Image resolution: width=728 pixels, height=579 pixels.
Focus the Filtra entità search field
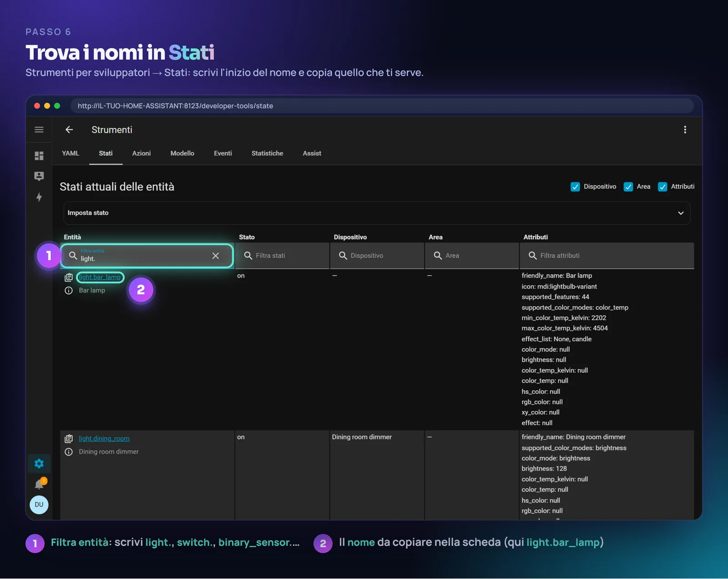(x=147, y=256)
